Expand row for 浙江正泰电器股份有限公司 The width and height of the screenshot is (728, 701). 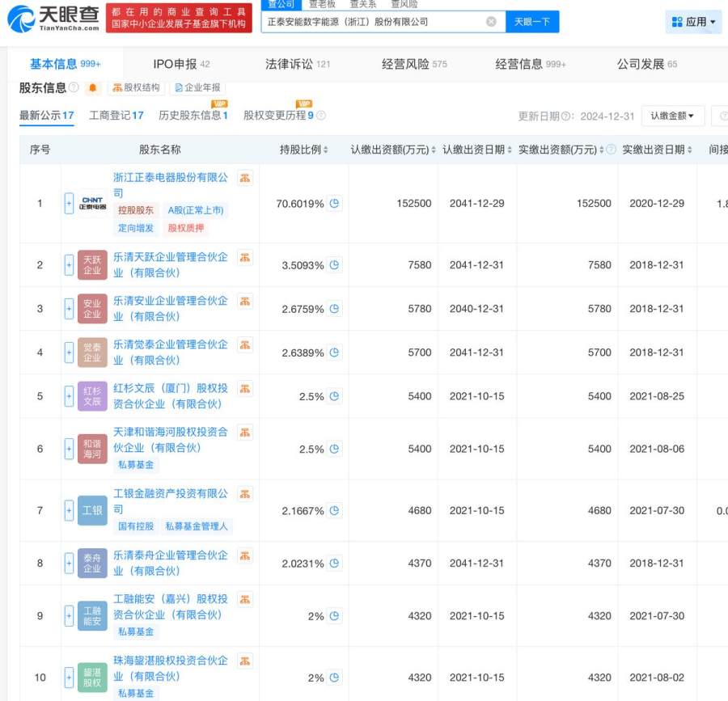pos(69,203)
